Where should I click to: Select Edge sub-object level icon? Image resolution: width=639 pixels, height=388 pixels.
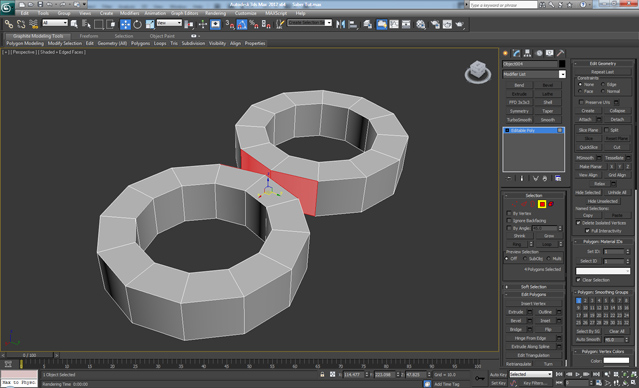pos(524,204)
